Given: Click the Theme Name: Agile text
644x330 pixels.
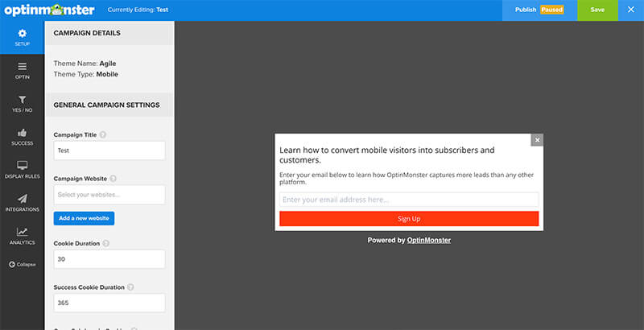Looking at the screenshot, I should tap(85, 64).
